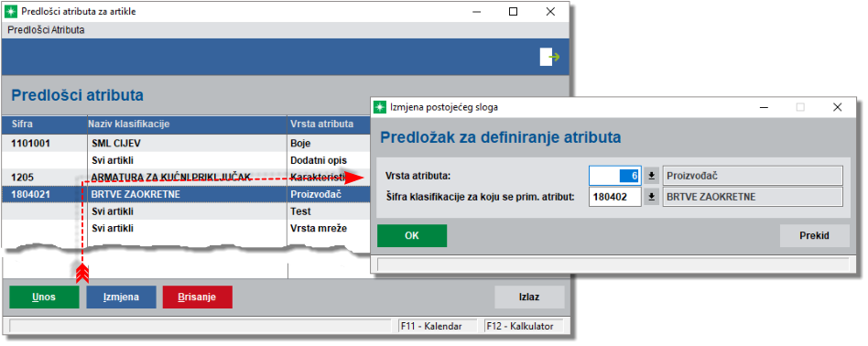This screenshot has width=868, height=346.
Task: Open the Šifra klasifikacije lookup dropdown
Action: (x=652, y=197)
